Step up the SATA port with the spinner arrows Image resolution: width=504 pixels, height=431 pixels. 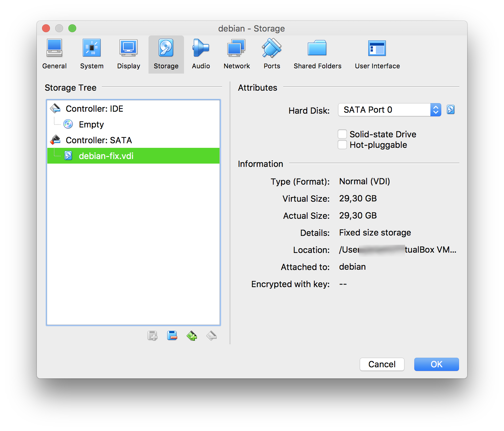tap(436, 108)
